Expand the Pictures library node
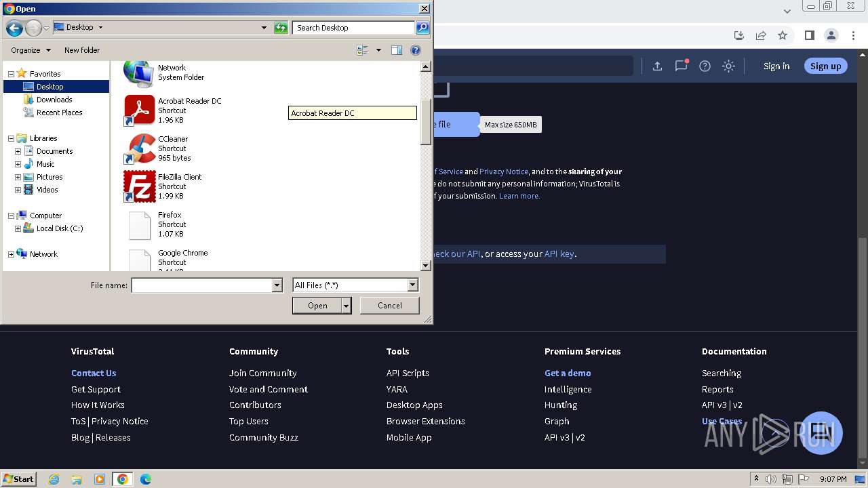This screenshot has height=488, width=868. tap(18, 177)
